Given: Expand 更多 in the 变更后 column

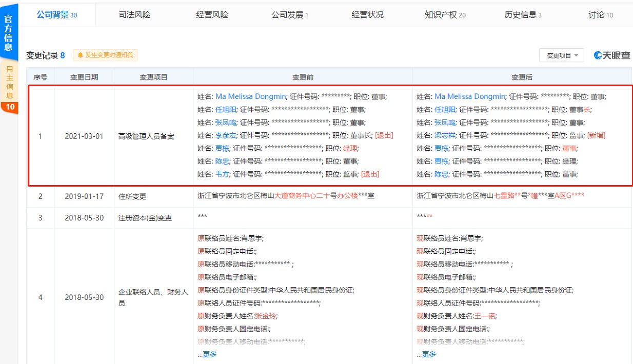Looking at the screenshot, I should coord(428,354).
